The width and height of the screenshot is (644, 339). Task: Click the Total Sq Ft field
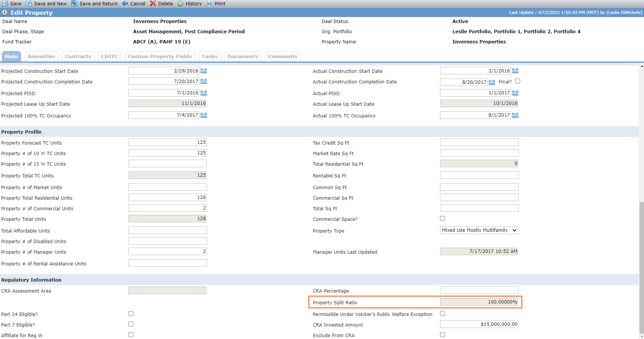point(479,208)
